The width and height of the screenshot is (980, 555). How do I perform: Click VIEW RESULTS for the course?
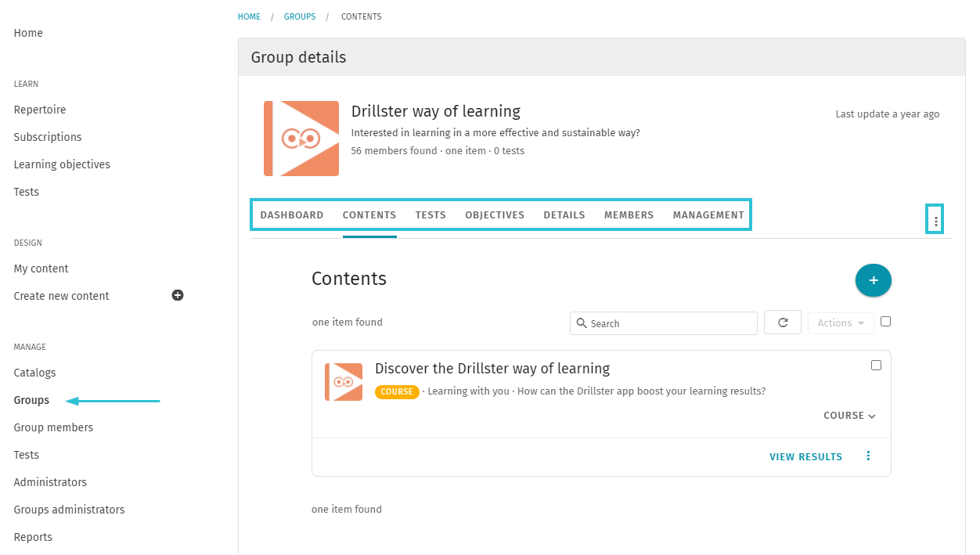click(805, 456)
